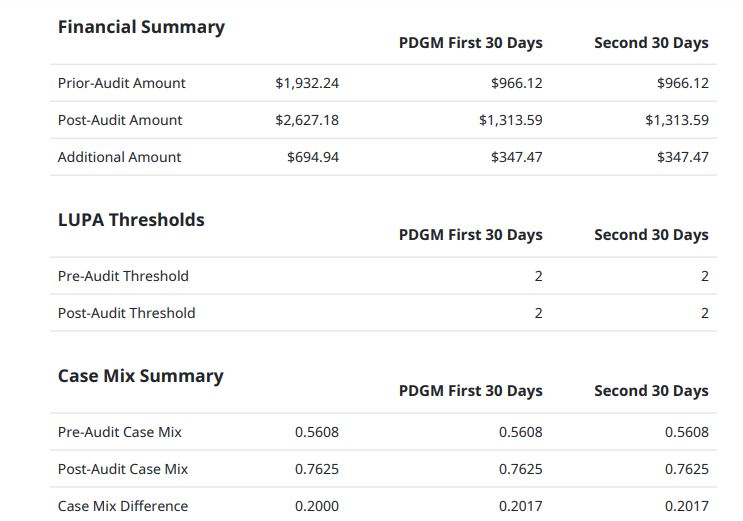Click Second 30 Days header in Financial Summary
Image resolution: width=743 pixels, height=521 pixels.
[651, 43]
